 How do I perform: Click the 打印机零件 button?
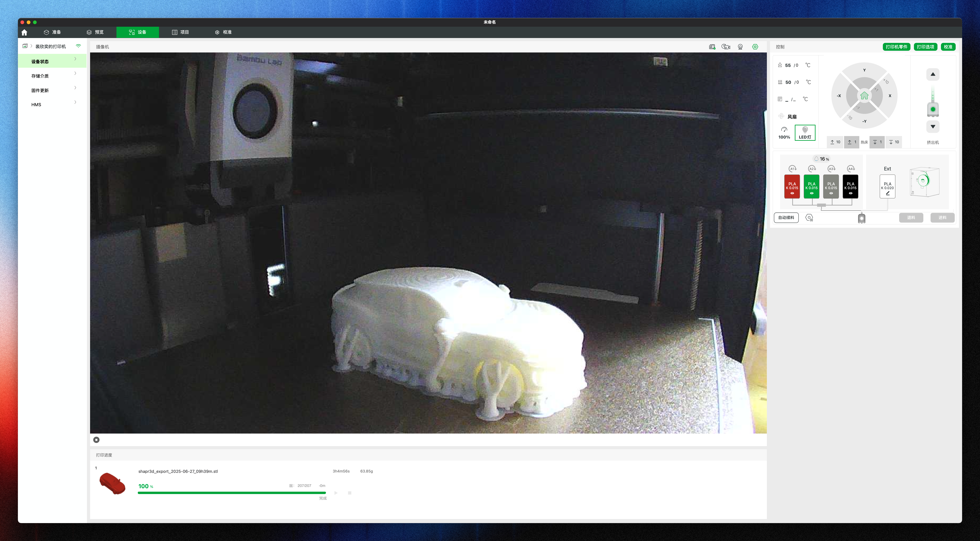coord(896,47)
